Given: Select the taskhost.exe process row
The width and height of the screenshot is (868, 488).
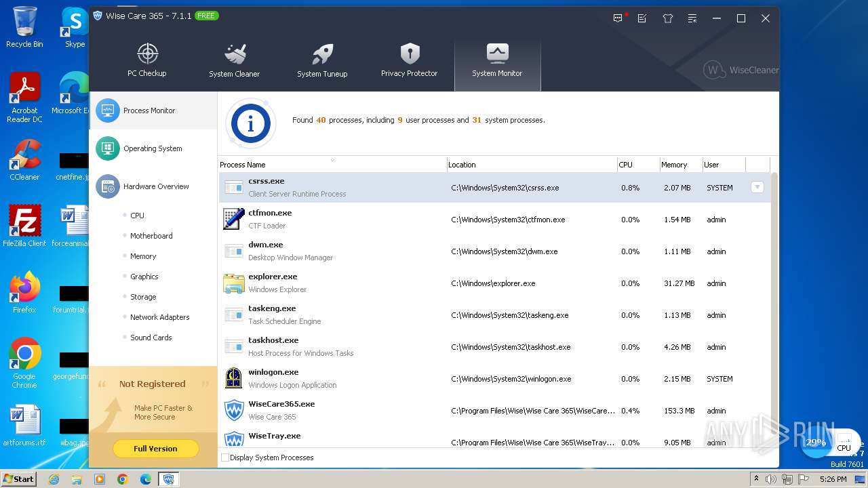Looking at the screenshot, I should (x=494, y=347).
